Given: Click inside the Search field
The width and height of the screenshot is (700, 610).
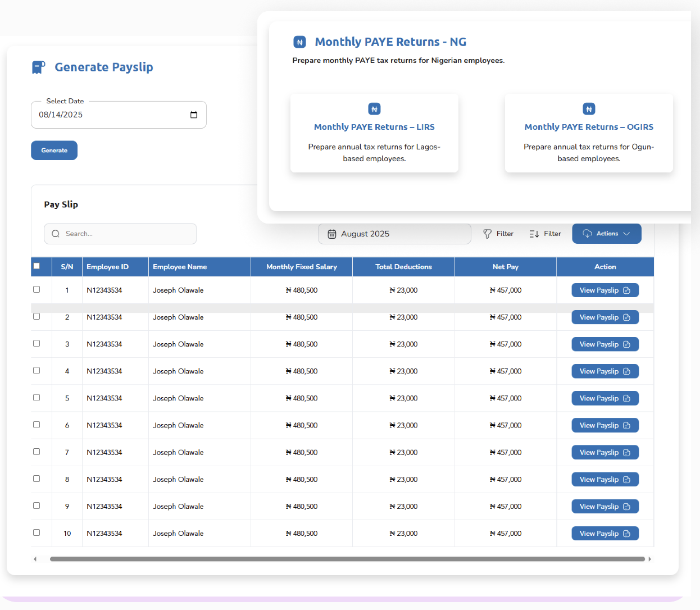Looking at the screenshot, I should 120,234.
